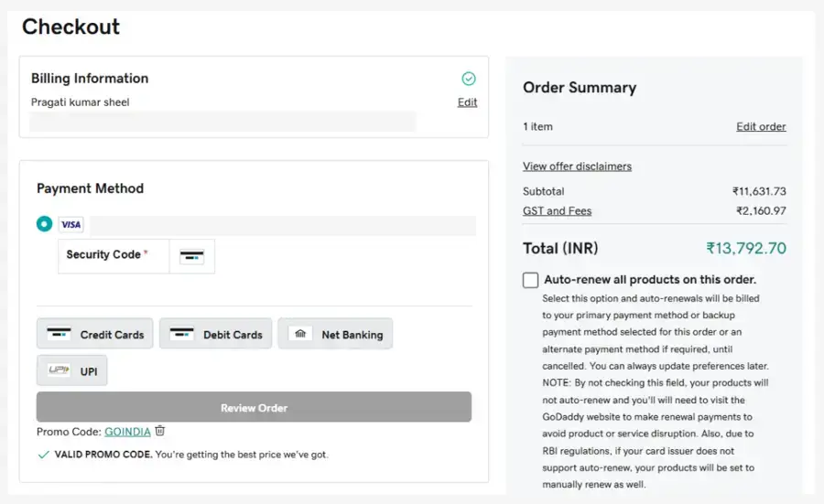Choose Credit Cards payment option
This screenshot has width=824, height=504.
coord(94,333)
